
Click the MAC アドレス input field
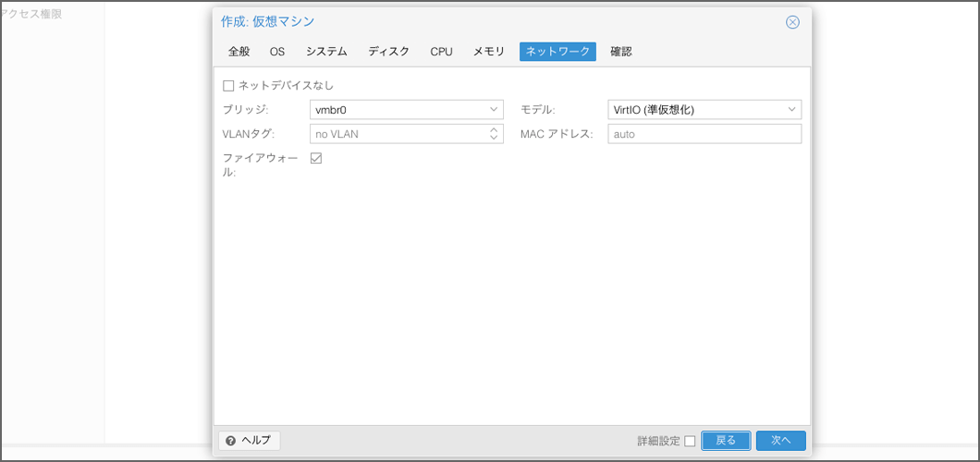tap(704, 134)
